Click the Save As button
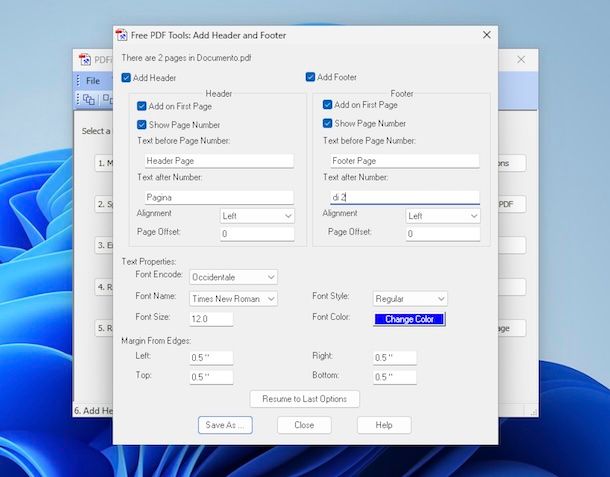Screen dimensions: 610x477 225,425
